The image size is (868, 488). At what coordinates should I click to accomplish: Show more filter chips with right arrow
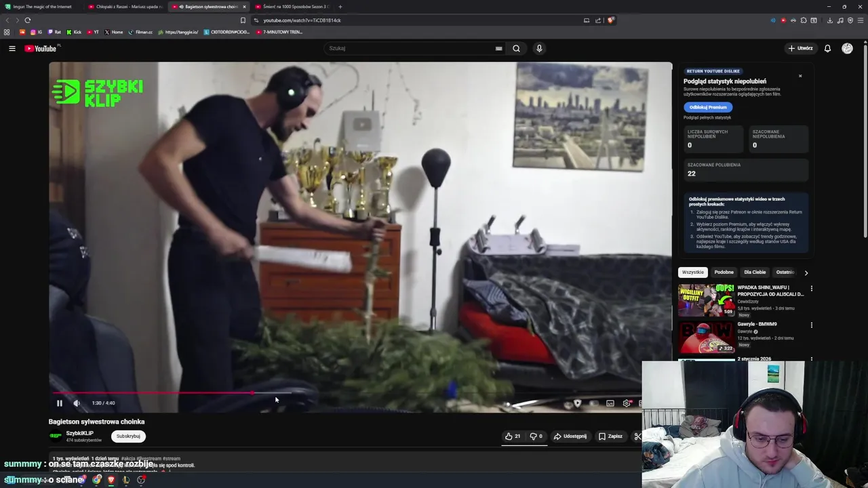806,272
